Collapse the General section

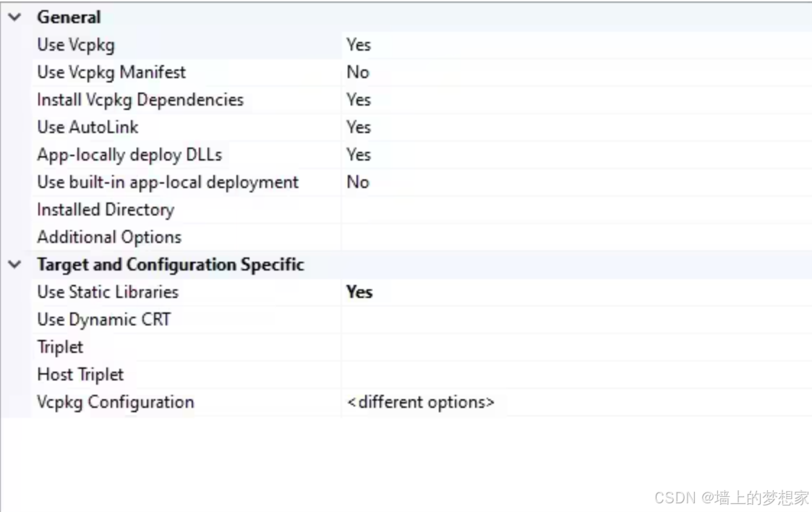(x=14, y=17)
